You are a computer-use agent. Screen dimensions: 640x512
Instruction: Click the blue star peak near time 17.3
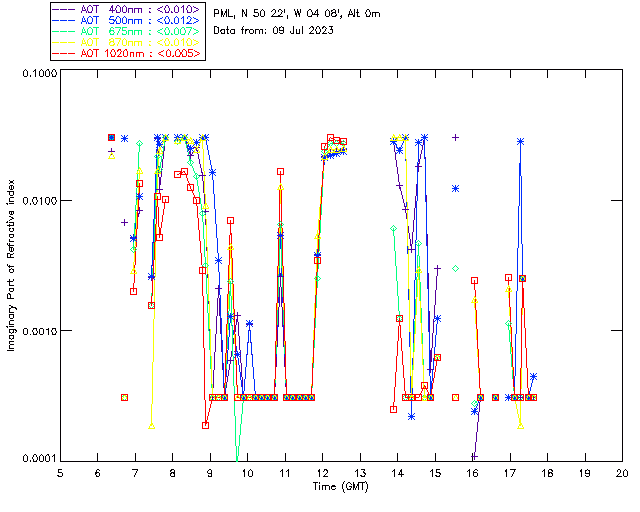520,142
